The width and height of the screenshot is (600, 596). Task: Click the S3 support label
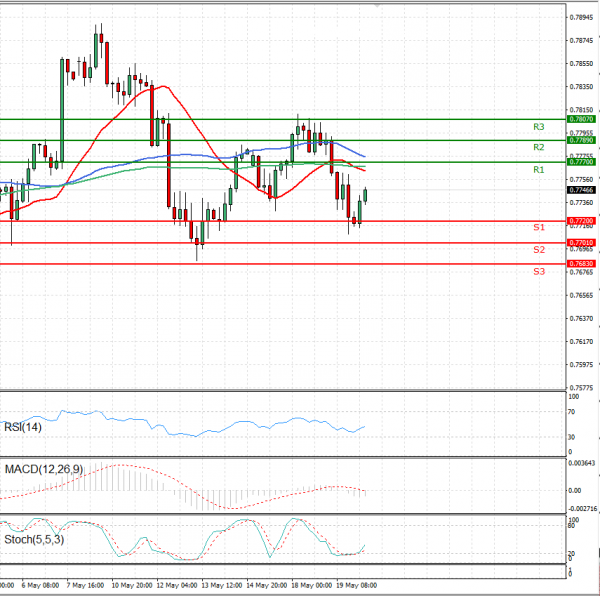(x=539, y=272)
